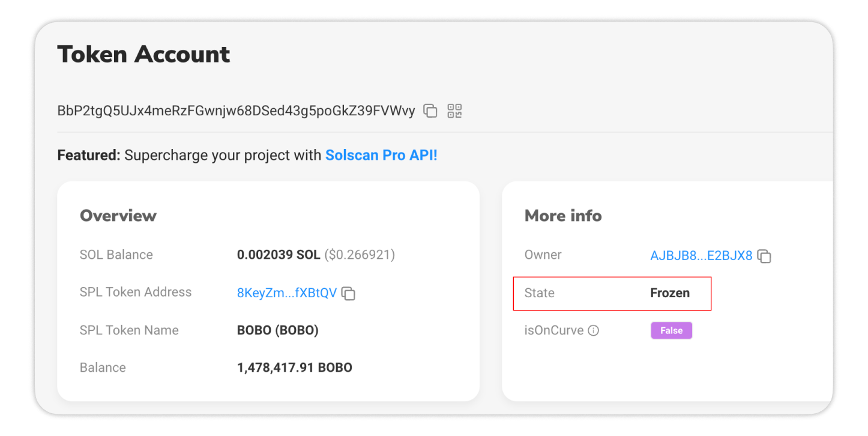868x436 pixels.
Task: Click the ($0.266921) USD value
Action: pyautogui.click(x=360, y=255)
